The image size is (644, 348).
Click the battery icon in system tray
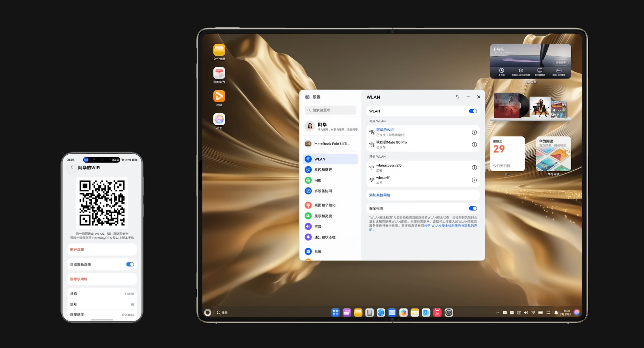[x=541, y=312]
